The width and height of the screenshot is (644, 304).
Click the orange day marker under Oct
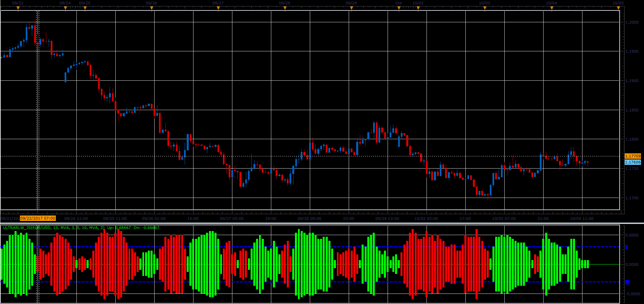[399, 8]
